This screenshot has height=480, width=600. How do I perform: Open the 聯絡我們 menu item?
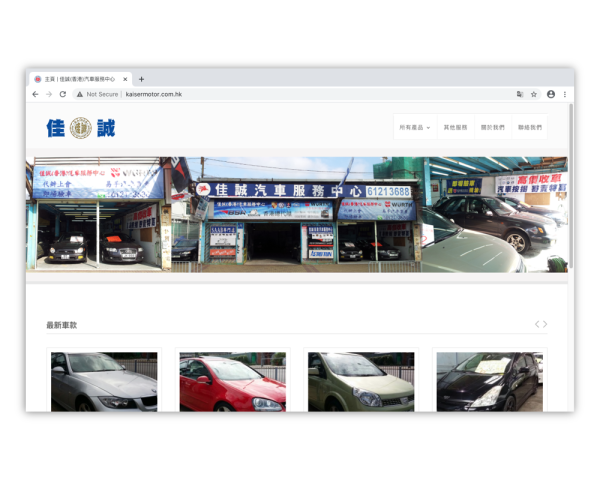click(x=530, y=127)
